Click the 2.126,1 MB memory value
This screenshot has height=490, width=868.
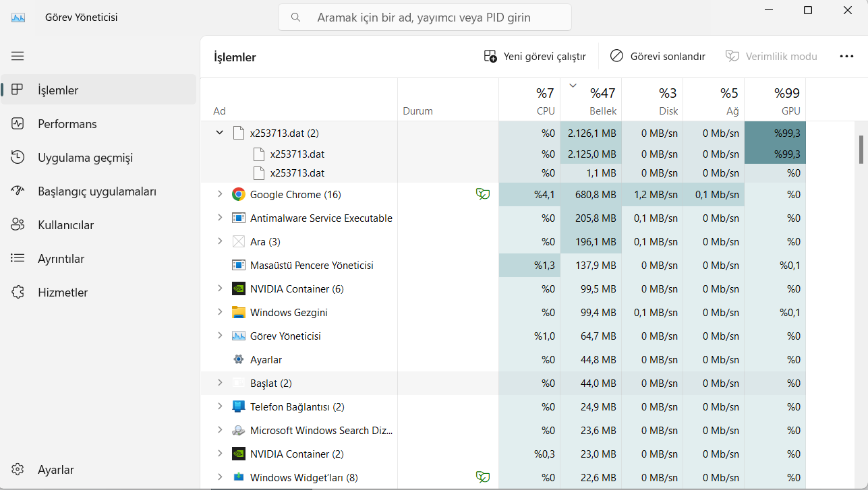[x=591, y=133]
